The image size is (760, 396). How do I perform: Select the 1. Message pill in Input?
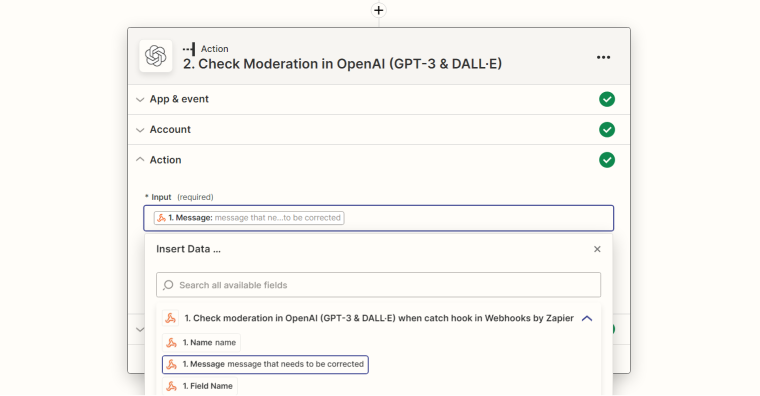(249, 218)
